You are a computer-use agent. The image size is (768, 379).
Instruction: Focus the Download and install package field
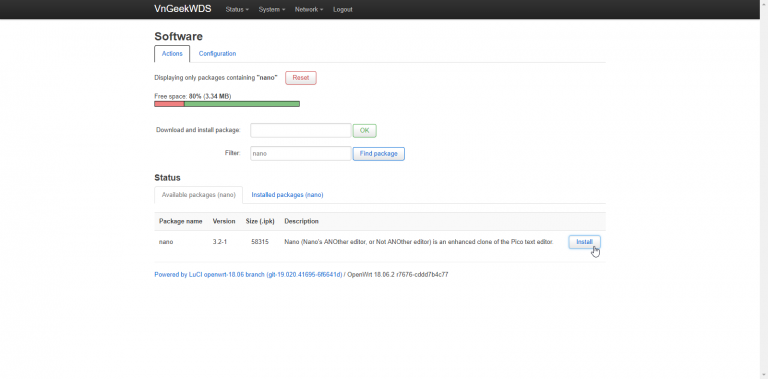(301, 130)
